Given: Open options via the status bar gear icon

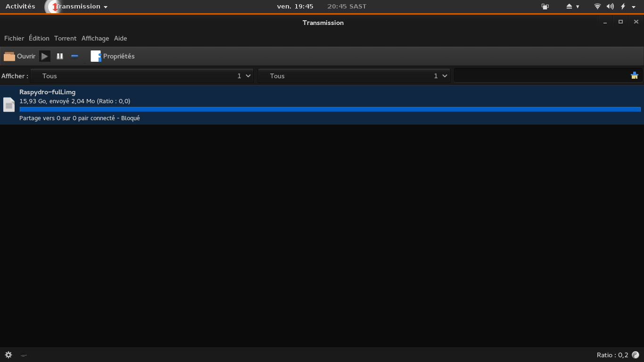Looking at the screenshot, I should [8, 355].
